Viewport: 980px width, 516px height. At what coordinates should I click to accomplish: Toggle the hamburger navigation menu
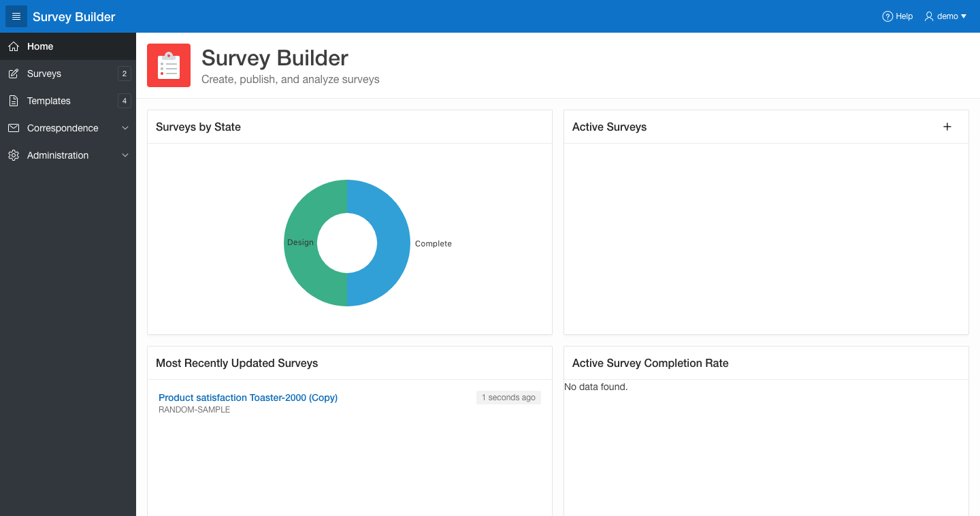coord(16,16)
